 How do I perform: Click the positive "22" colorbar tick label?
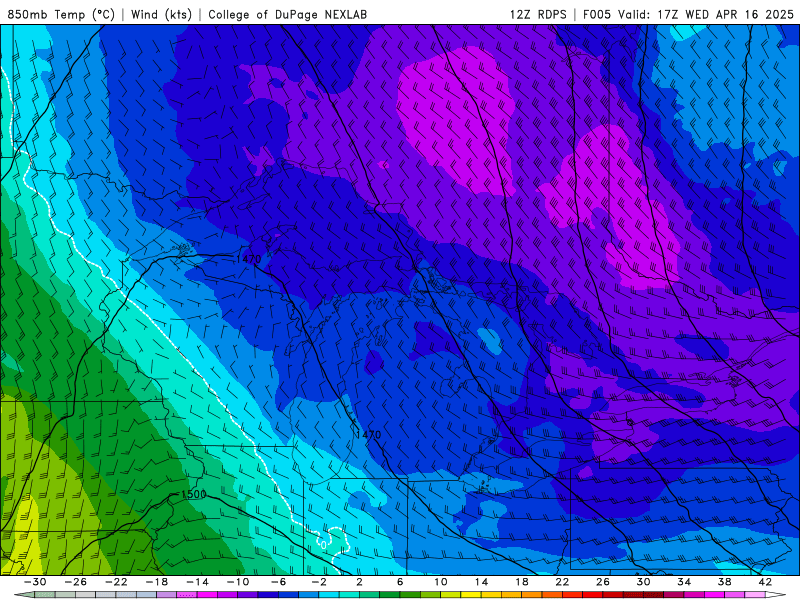coord(562,582)
